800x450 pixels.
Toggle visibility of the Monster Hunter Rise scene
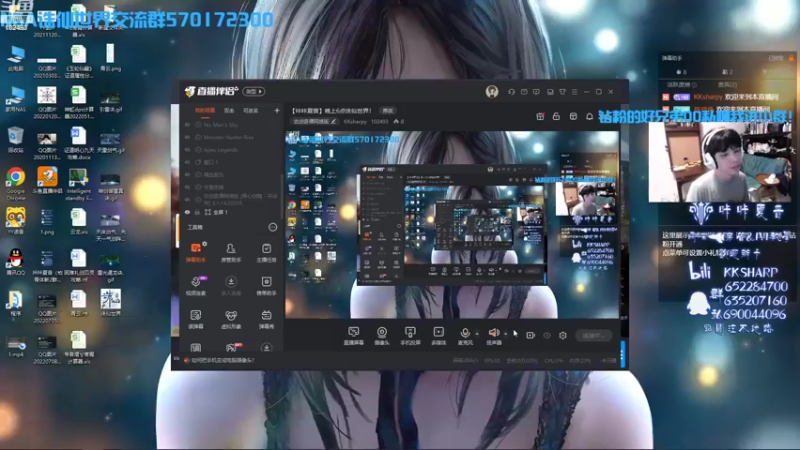[x=187, y=137]
